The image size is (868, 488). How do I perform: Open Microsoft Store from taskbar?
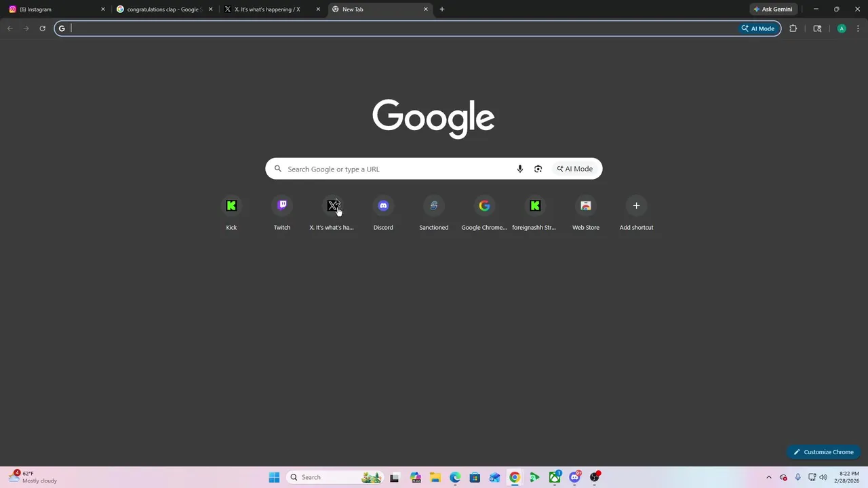pos(475,477)
